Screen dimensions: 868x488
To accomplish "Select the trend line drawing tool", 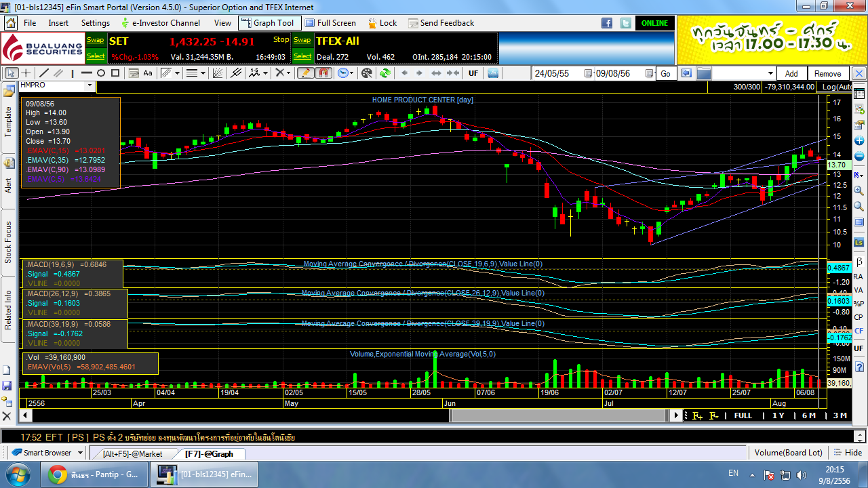I will (x=44, y=73).
